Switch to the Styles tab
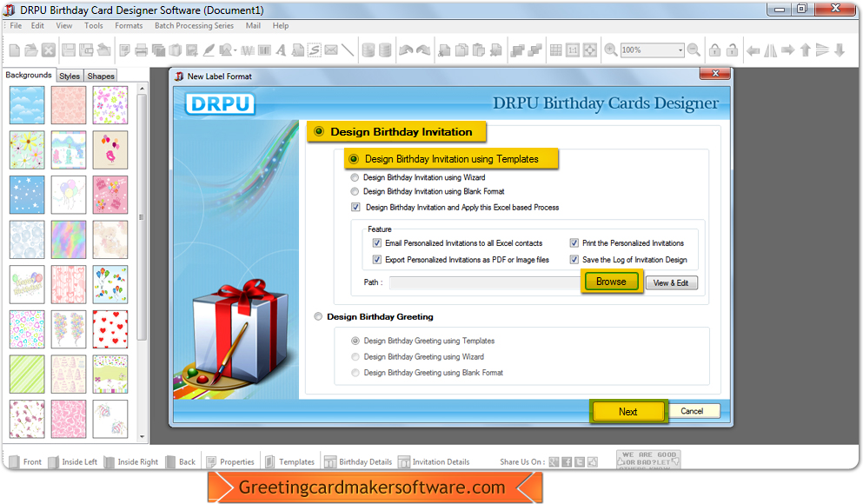Screen dimensions: 863x504 (70, 76)
